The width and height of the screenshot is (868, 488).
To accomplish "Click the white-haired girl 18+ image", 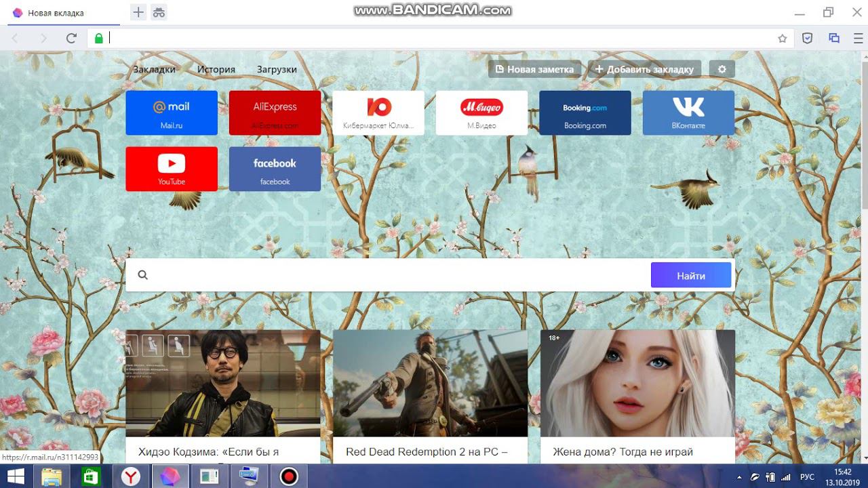I will (637, 383).
